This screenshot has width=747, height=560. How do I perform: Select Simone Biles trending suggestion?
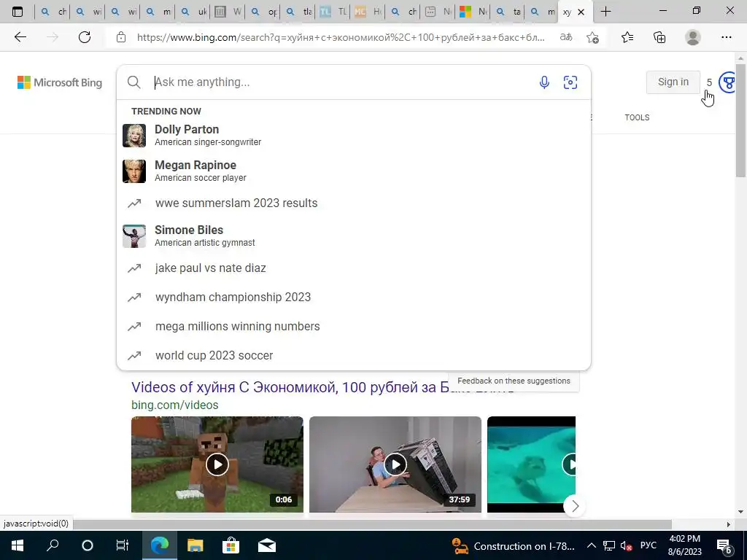[354, 236]
